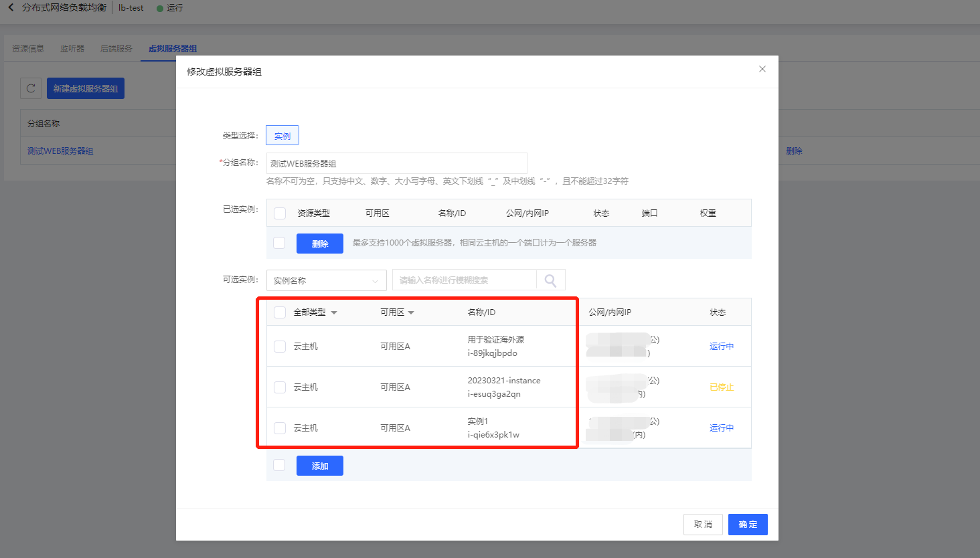Select checkbox for 20230321-instance row

coord(280,387)
